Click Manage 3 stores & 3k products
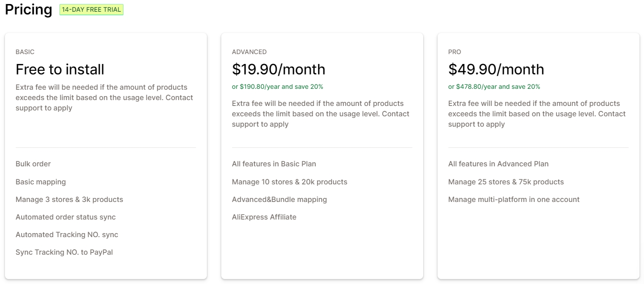 click(69, 200)
